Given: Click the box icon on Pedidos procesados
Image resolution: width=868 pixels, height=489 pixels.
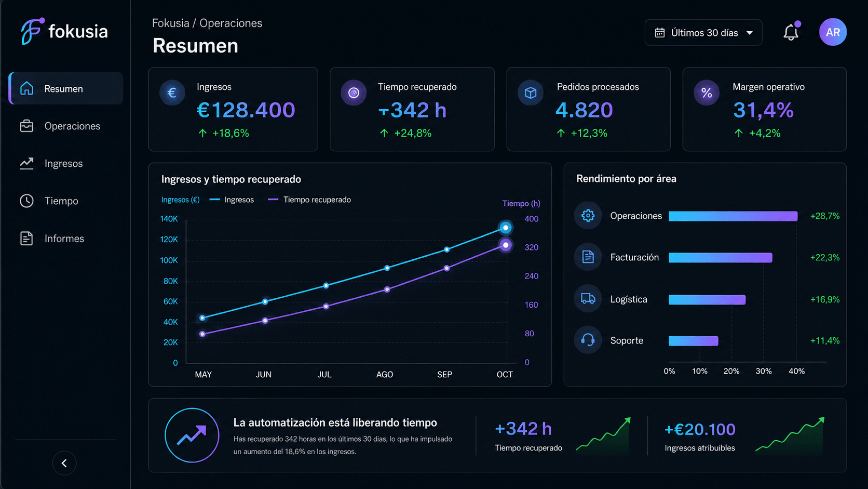Looking at the screenshot, I should [x=531, y=93].
